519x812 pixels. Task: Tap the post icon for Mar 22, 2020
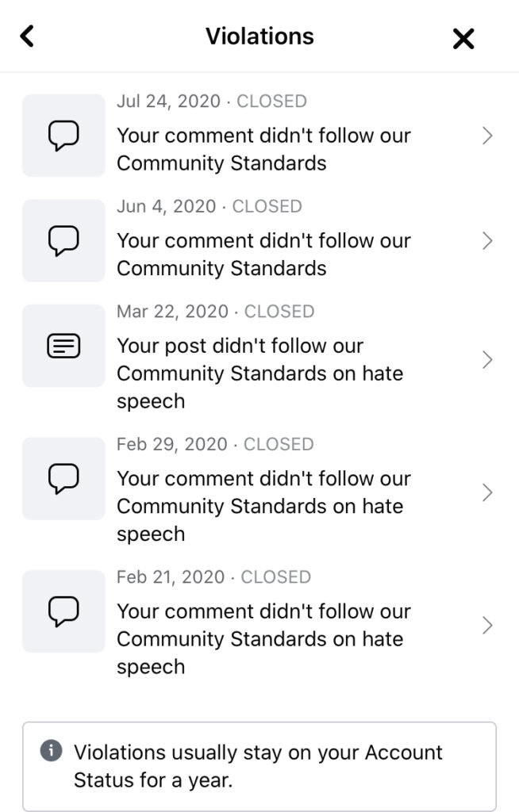(63, 346)
